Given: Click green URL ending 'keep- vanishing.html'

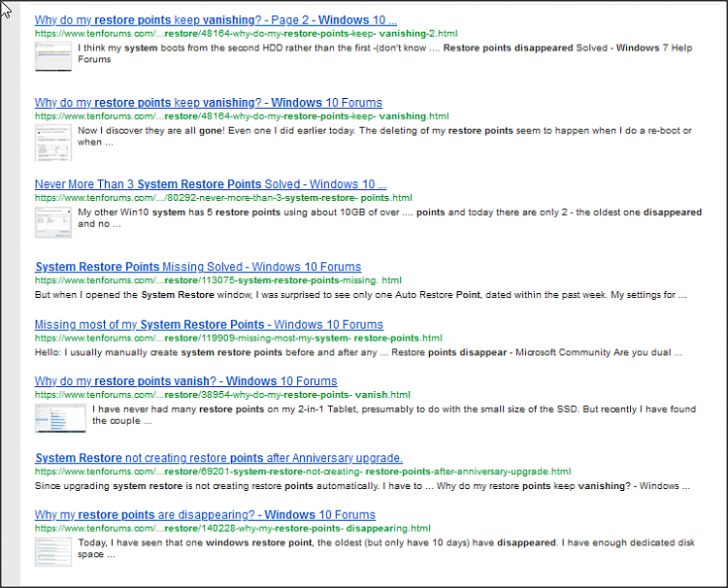Looking at the screenshot, I should 242,116.
